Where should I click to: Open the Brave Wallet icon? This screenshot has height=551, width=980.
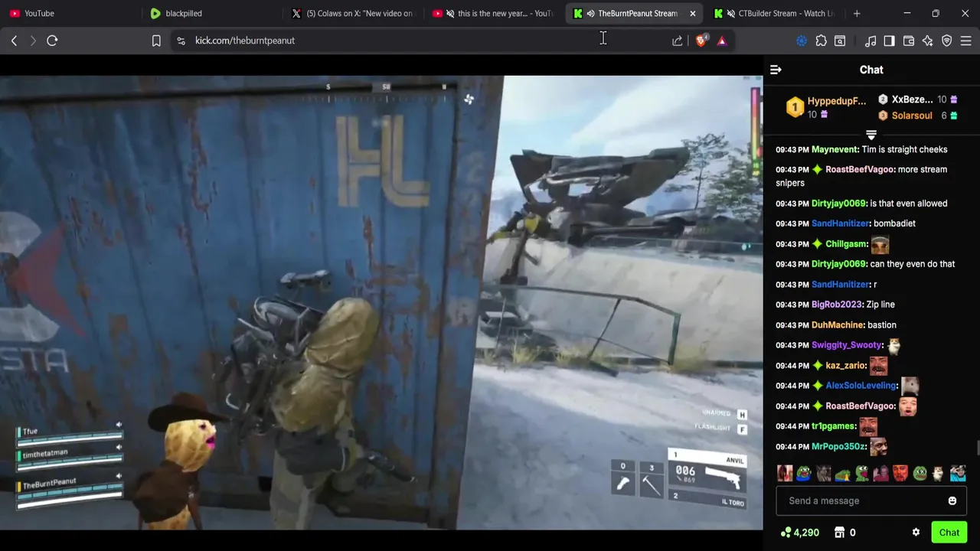(x=909, y=41)
